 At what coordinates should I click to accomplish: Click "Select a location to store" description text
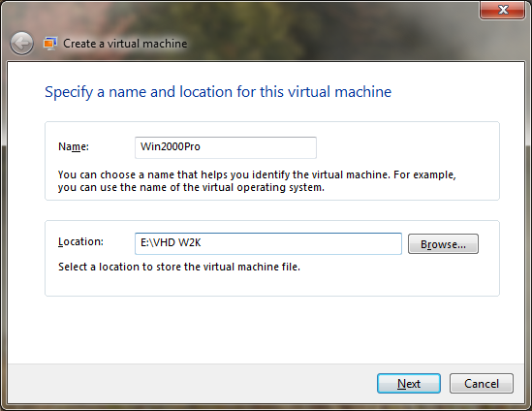pos(179,267)
